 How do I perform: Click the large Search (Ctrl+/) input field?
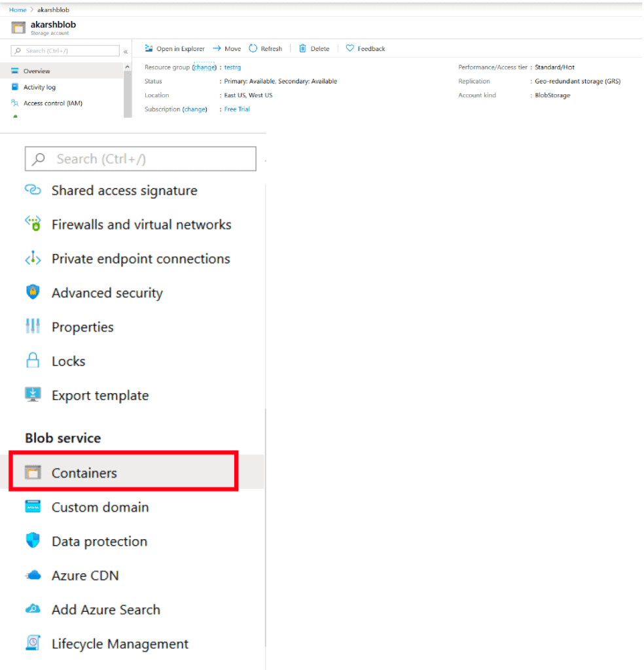coord(140,159)
